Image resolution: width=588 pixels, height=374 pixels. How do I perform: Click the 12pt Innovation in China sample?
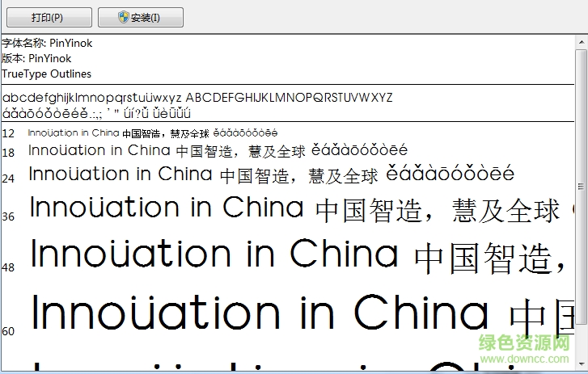(153, 133)
